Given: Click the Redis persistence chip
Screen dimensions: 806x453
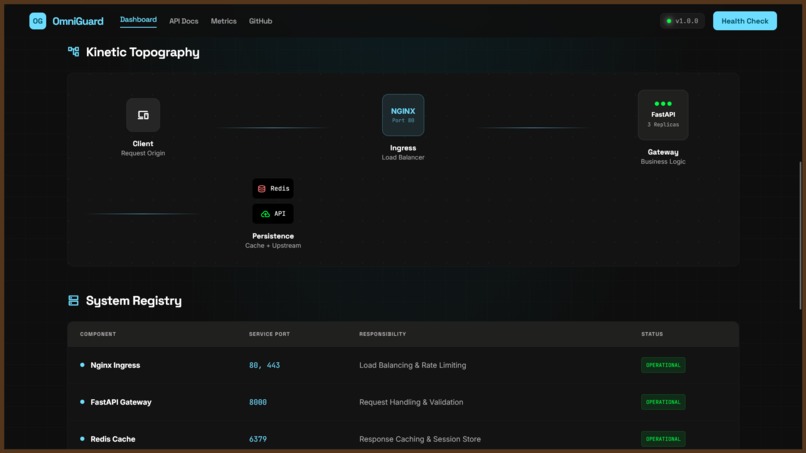Looking at the screenshot, I should pos(273,189).
